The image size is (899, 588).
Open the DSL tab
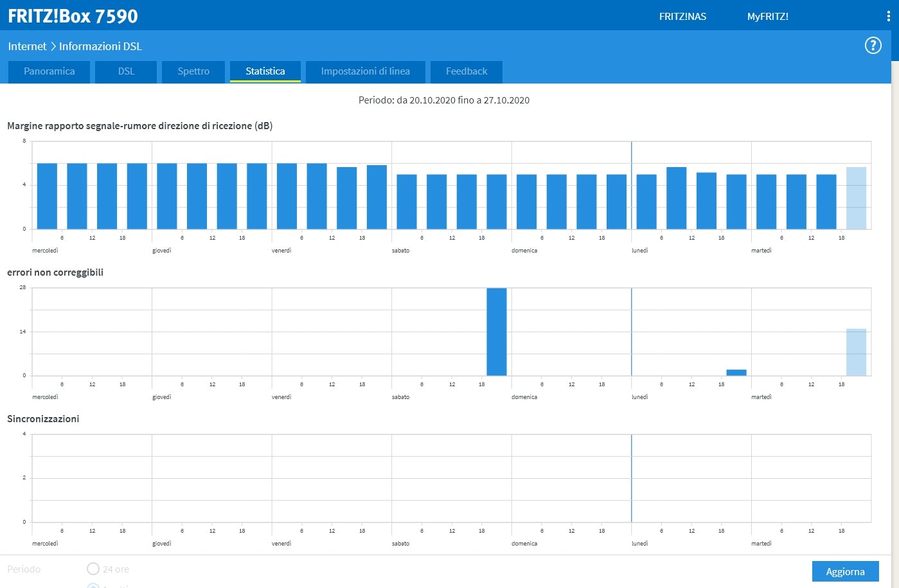(126, 71)
